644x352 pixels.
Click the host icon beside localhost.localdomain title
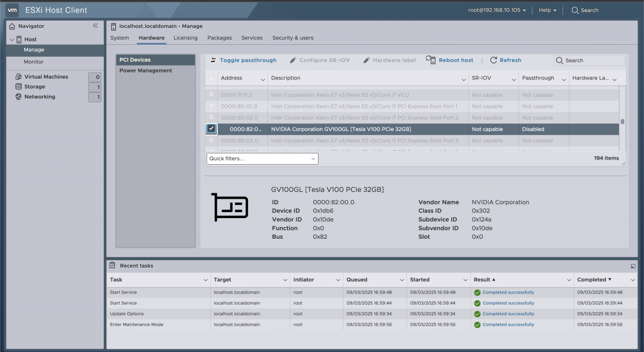tap(114, 26)
